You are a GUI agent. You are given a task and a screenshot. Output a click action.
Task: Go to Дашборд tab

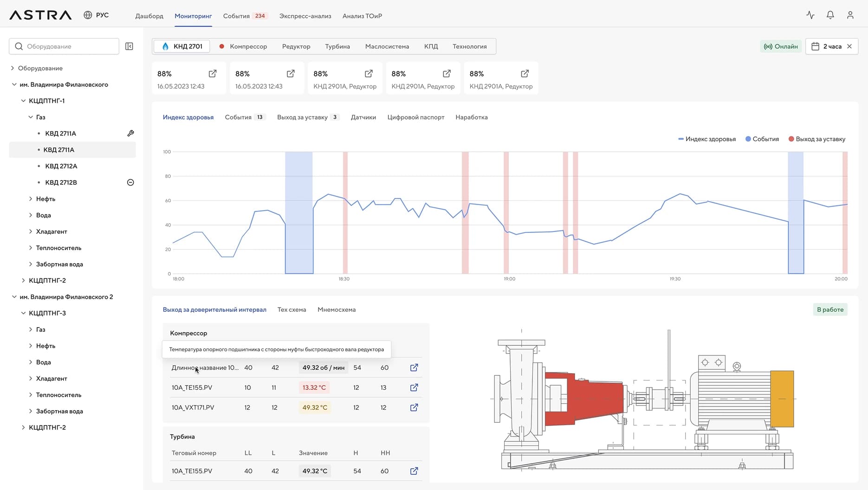click(149, 16)
